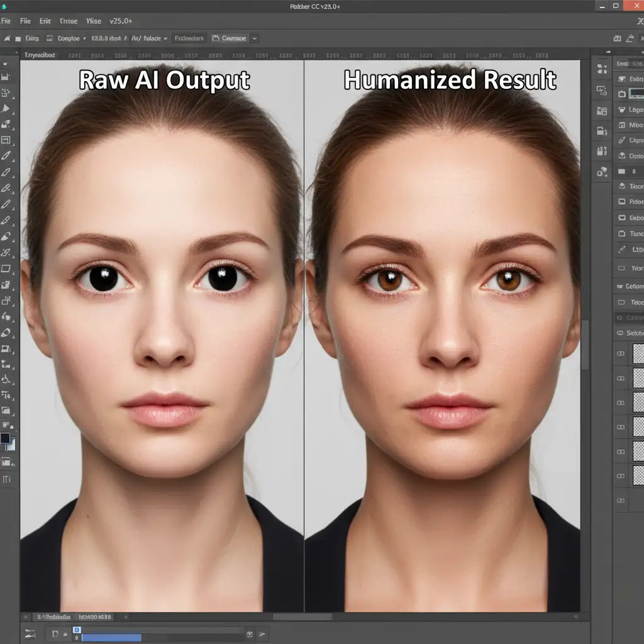
Task: Toggle visibility of the third layer
Action: tap(621, 402)
